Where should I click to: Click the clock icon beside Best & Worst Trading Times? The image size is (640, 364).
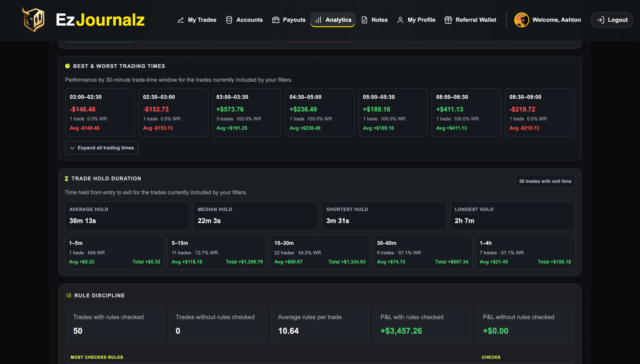click(68, 66)
